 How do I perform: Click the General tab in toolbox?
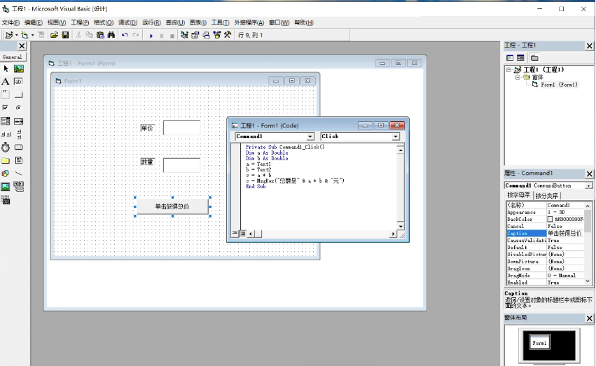13,57
